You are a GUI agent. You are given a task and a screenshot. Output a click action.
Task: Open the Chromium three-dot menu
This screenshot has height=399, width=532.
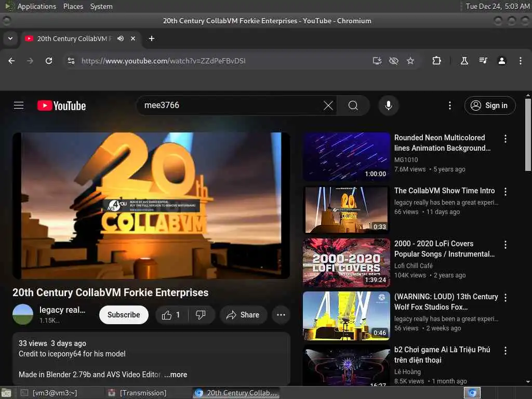point(521,61)
